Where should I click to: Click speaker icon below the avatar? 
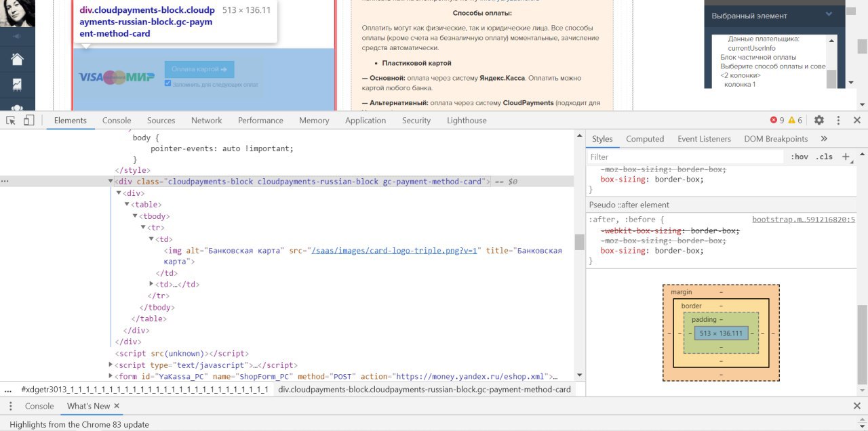pos(16,36)
